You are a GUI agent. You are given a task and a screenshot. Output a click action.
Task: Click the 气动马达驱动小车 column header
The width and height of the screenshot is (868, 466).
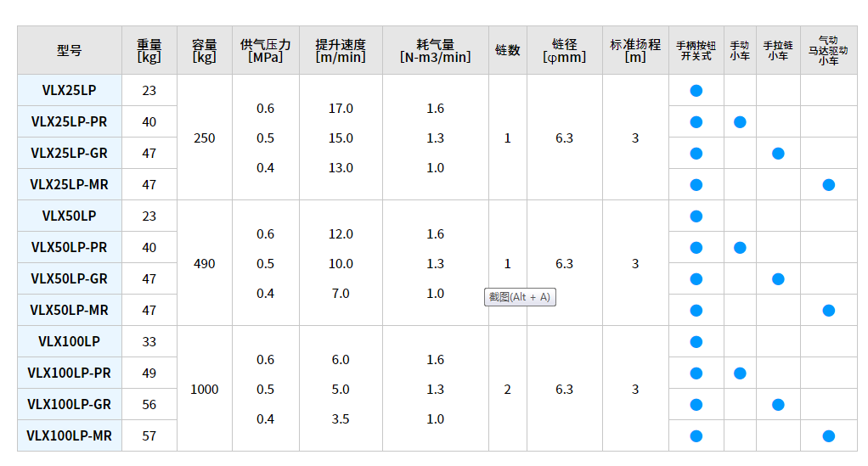[x=829, y=50]
